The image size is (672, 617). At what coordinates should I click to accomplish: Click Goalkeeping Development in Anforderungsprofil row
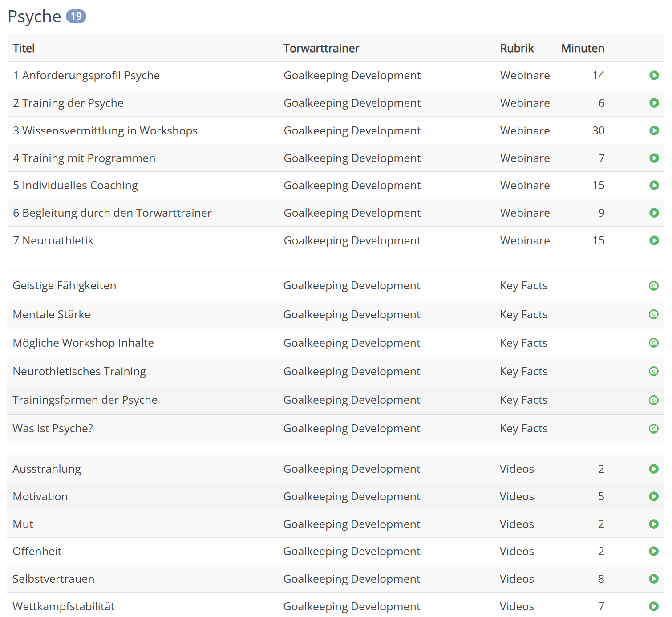pyautogui.click(x=352, y=75)
